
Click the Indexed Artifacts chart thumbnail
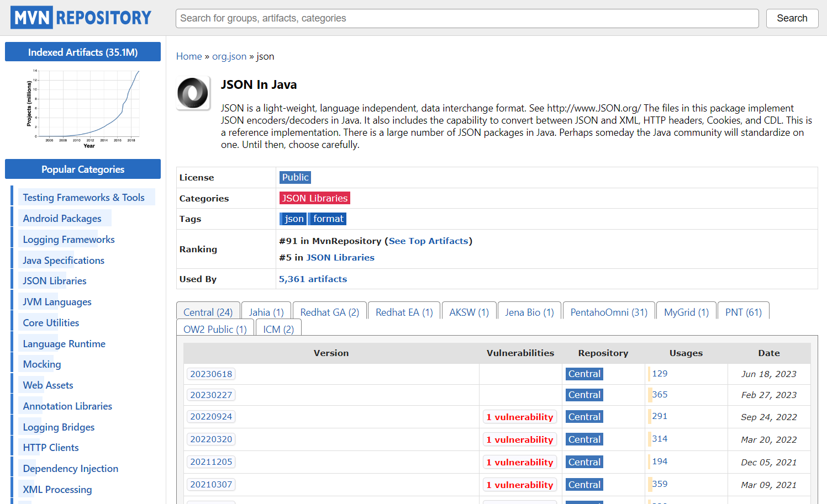(83, 109)
